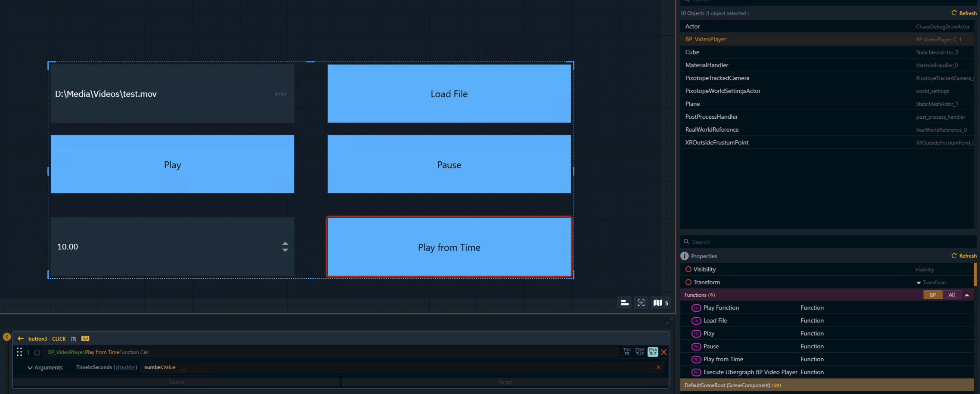Viewport: 980px width, 394px height.
Task: Select the BP functions filter tab
Action: pyautogui.click(x=933, y=295)
